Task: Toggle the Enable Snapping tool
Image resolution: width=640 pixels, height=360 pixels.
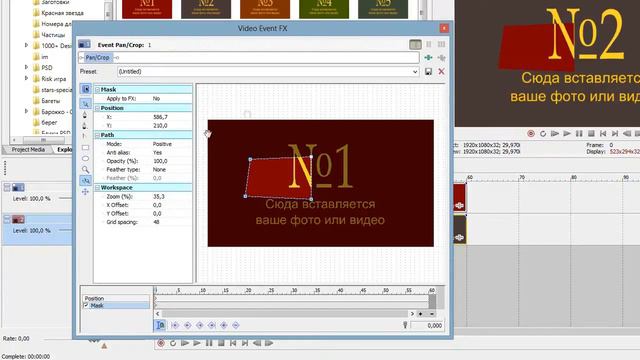Action: click(x=85, y=180)
